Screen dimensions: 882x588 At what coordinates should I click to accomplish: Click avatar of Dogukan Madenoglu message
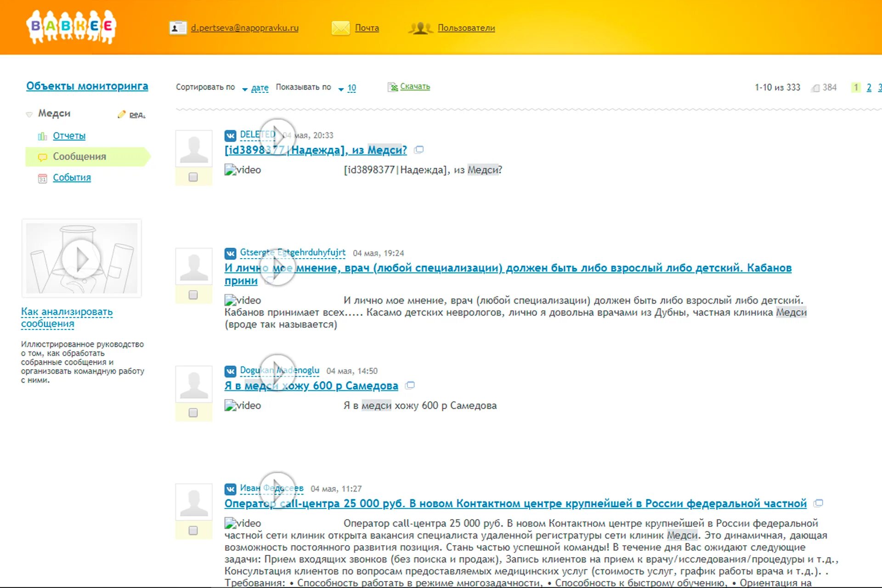(x=194, y=384)
